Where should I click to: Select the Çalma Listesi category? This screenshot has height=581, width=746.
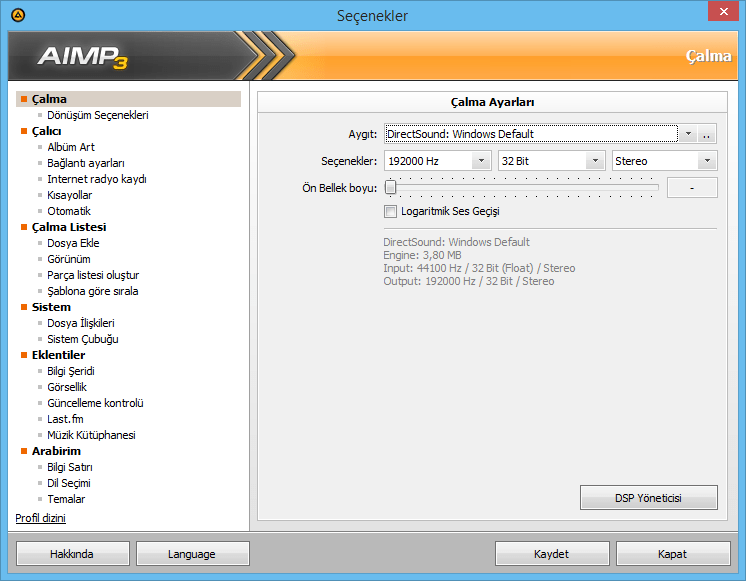tap(69, 227)
